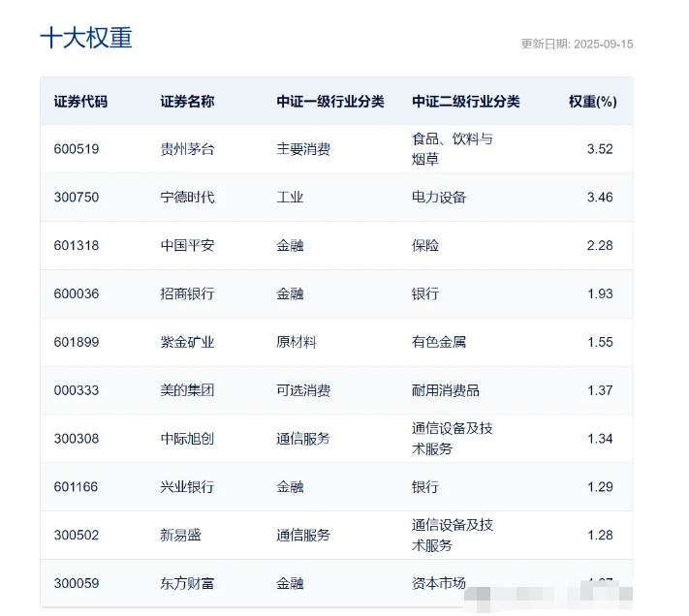Click 金融 in the 兴业银行 row
The height and width of the screenshot is (616, 689).
(290, 487)
